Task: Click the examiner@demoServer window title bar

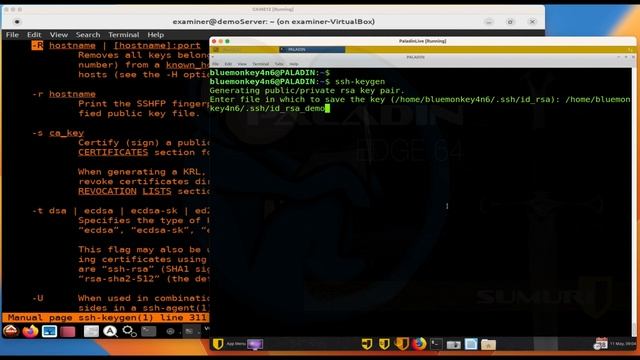Action: (x=273, y=22)
